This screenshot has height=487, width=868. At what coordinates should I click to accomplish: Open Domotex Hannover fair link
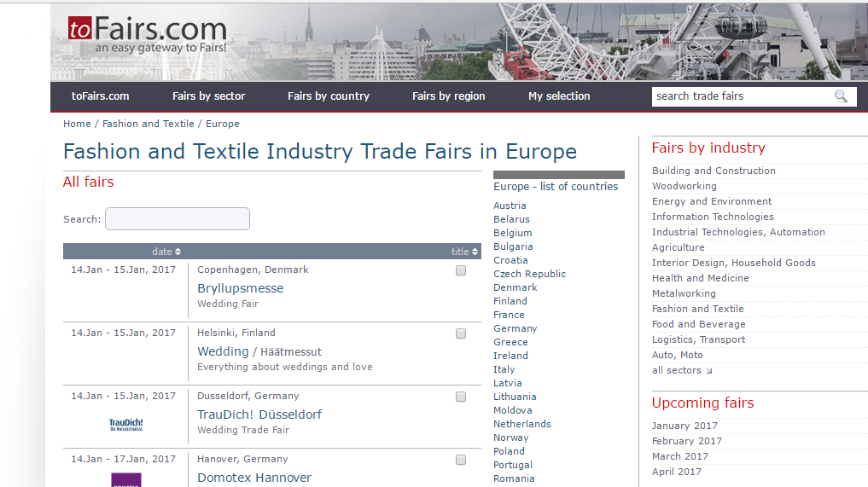pos(254,478)
